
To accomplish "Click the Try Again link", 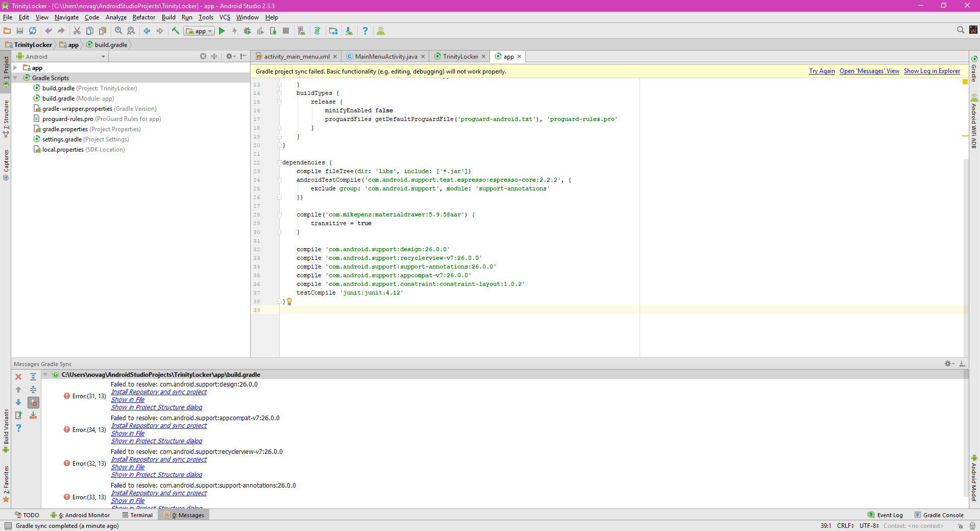I will pyautogui.click(x=822, y=71).
